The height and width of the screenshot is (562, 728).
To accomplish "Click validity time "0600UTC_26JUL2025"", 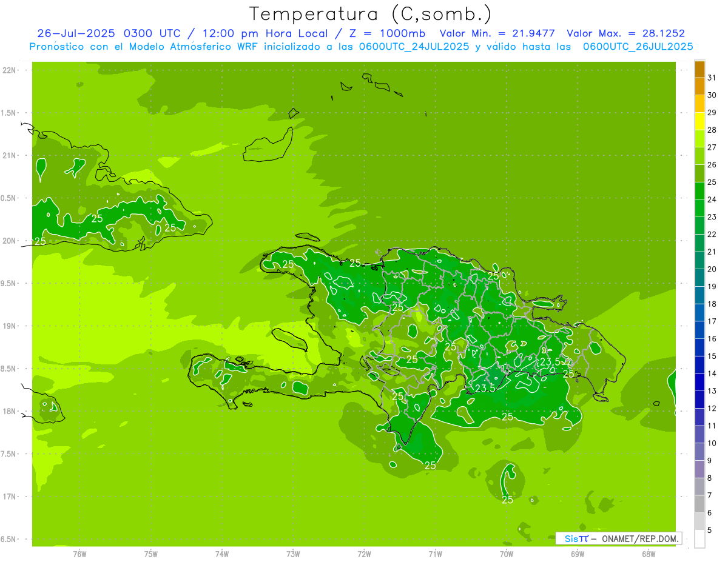I will pyautogui.click(x=638, y=47).
